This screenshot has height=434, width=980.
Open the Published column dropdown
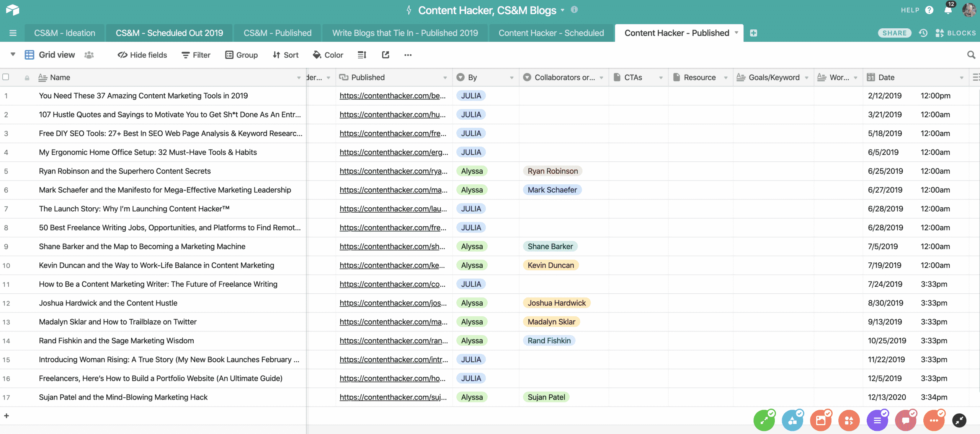pyautogui.click(x=445, y=78)
